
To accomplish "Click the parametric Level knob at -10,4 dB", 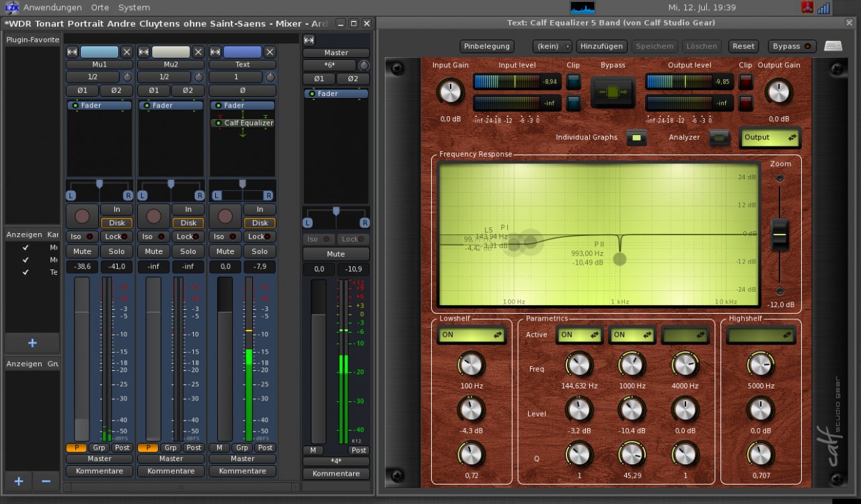I will (x=632, y=409).
